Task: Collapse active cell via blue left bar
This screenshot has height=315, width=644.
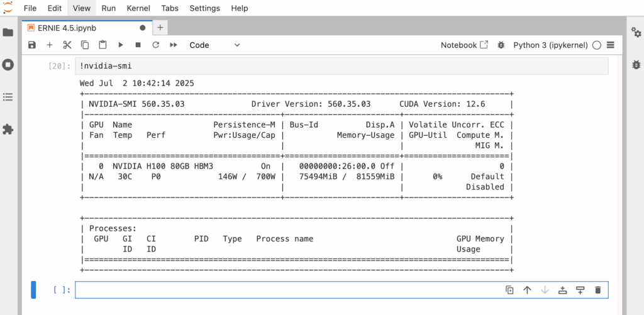Action: [x=34, y=290]
